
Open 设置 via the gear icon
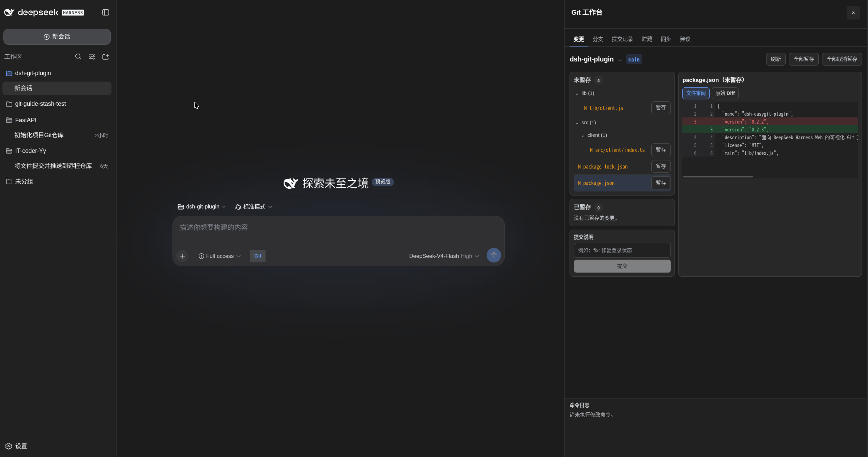9,446
